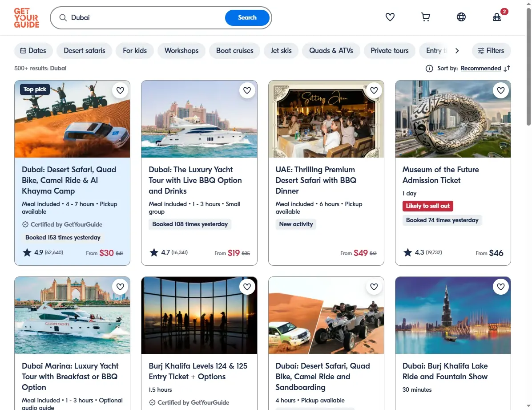Image resolution: width=532 pixels, height=410 pixels.
Task: Select the Quads & ATVs chip
Action: 331,51
